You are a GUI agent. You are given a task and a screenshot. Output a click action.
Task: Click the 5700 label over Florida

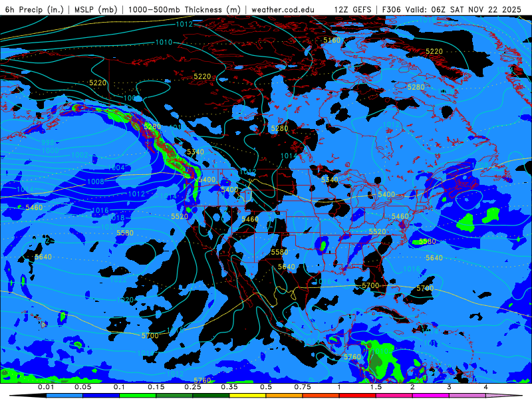pos(370,286)
